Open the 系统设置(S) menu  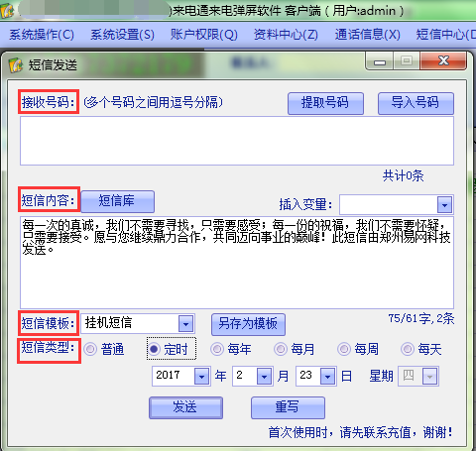pyautogui.click(x=122, y=35)
